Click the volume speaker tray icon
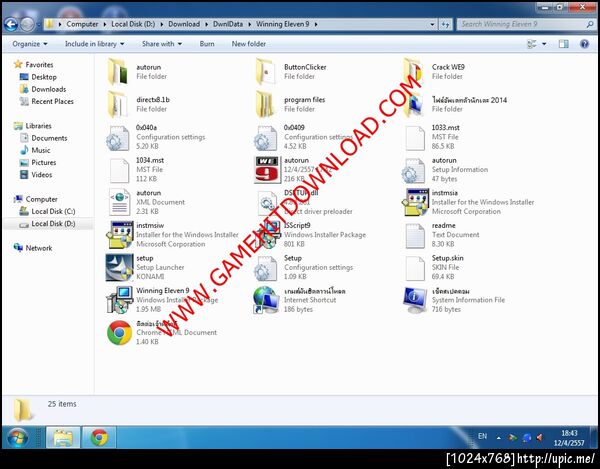Viewport: 600px width, 469px height. [540, 437]
